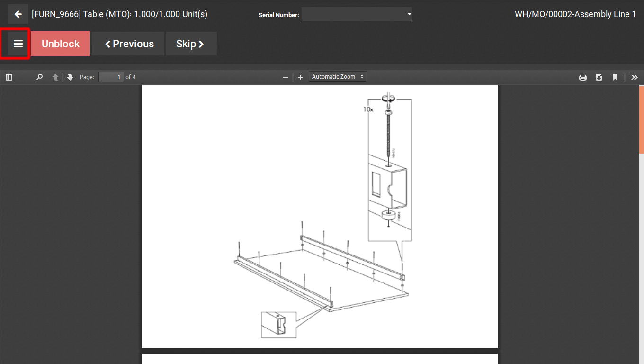Go to next PDF page
The width and height of the screenshot is (644, 364).
pos(70,77)
